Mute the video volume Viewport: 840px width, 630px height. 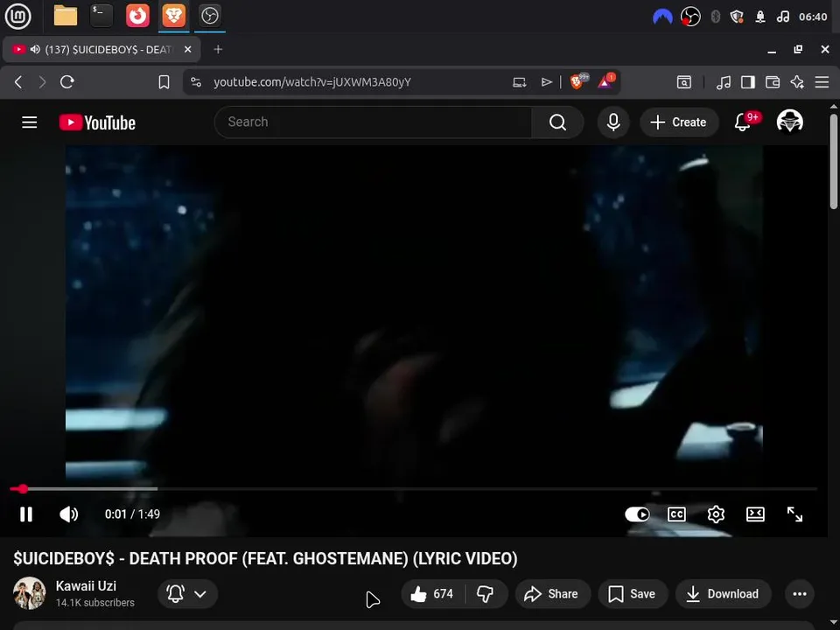click(68, 514)
